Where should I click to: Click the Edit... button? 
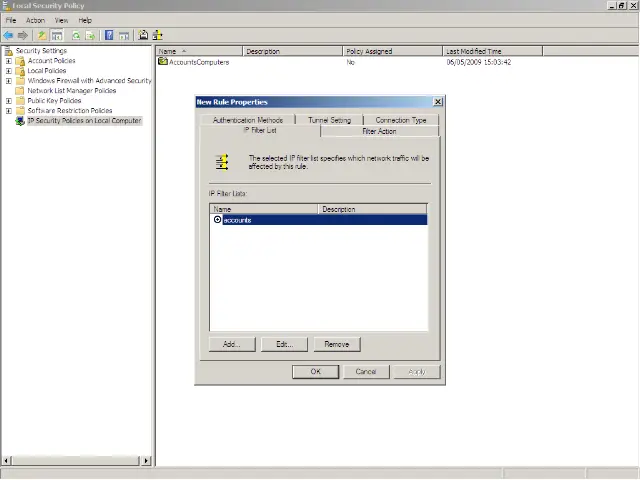pos(284,344)
